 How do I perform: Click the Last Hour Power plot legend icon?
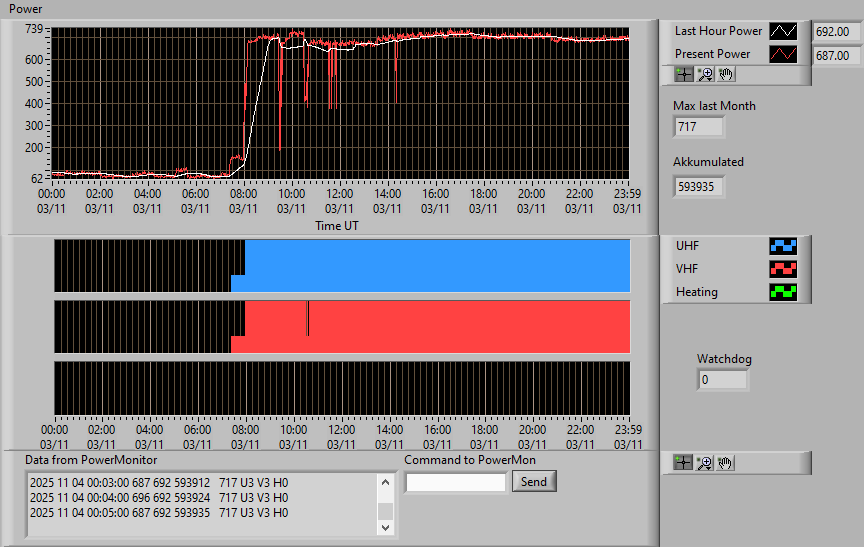coord(783,31)
